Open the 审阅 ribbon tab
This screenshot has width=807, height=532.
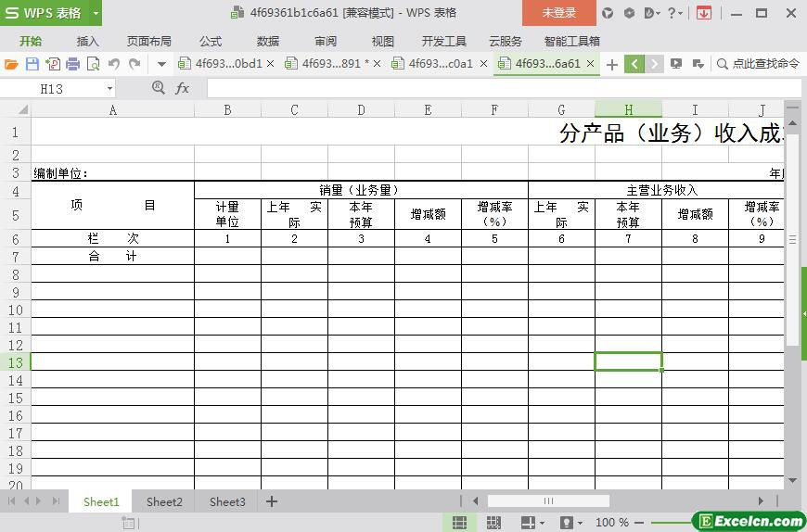click(326, 41)
